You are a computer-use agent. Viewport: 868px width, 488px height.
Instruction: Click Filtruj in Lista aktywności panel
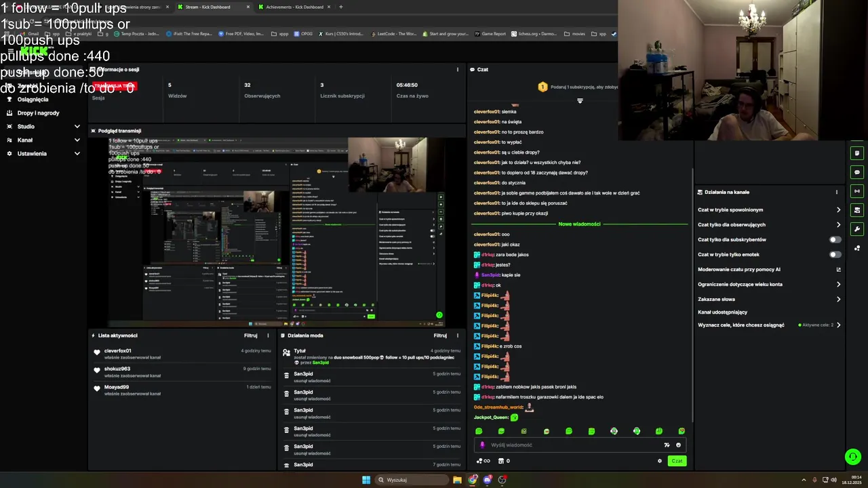coord(250,335)
